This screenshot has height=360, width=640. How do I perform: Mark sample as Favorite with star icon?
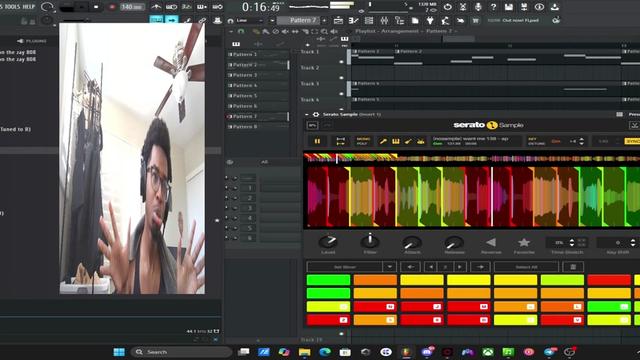524,242
